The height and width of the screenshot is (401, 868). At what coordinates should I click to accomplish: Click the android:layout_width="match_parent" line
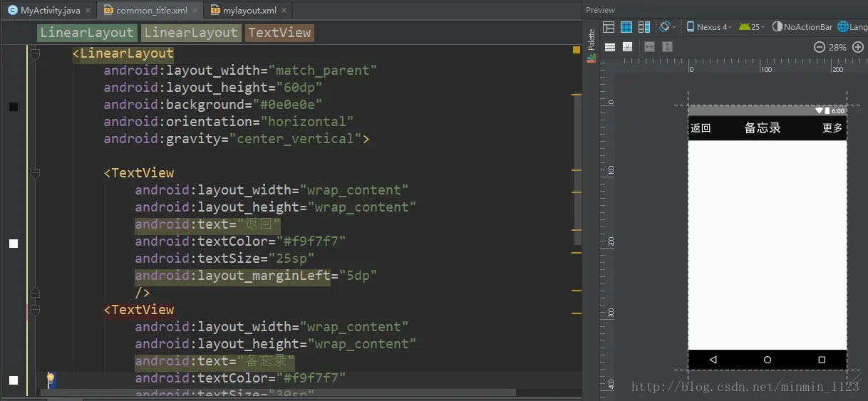click(x=240, y=71)
